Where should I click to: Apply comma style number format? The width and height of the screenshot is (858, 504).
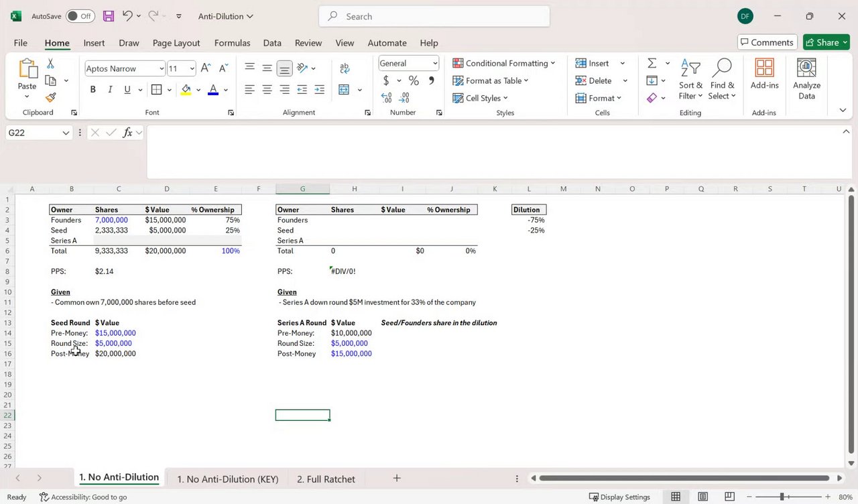tap(431, 80)
